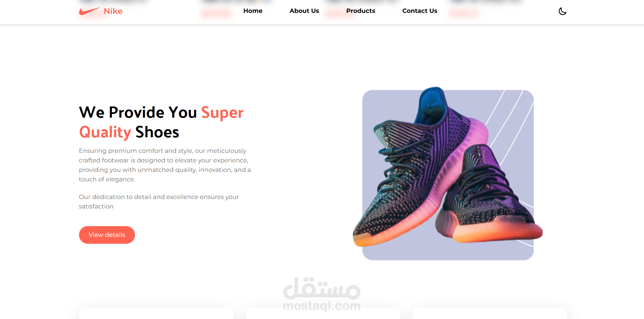
Task: Toggle dark mode with the moon icon
Action: [x=562, y=11]
